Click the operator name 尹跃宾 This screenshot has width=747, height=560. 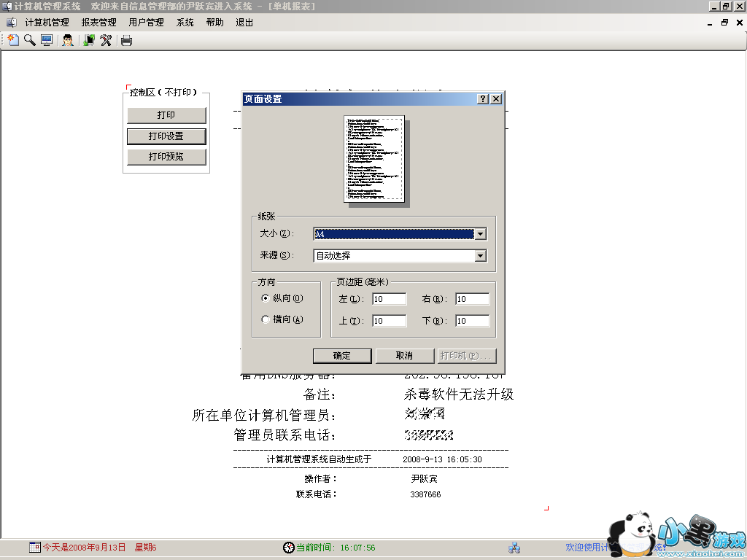click(x=424, y=478)
